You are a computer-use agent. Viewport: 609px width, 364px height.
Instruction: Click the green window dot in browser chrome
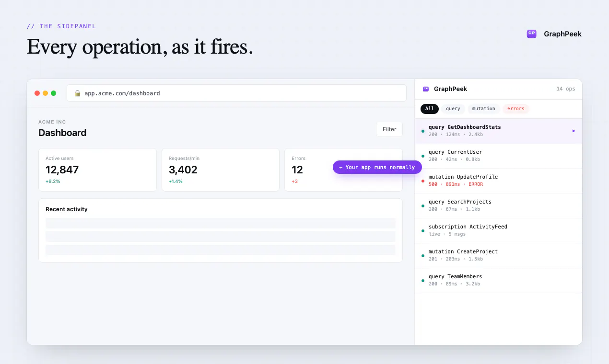(x=54, y=93)
